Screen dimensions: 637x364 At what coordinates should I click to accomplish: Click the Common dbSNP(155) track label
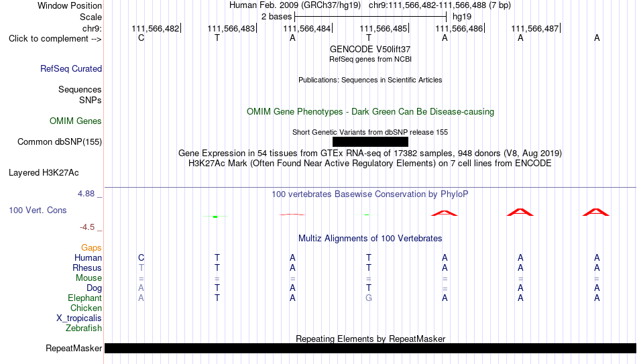60,142
